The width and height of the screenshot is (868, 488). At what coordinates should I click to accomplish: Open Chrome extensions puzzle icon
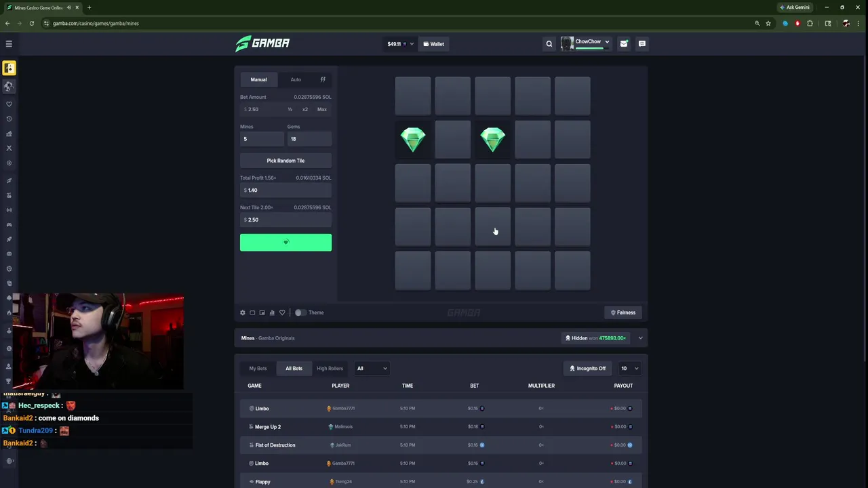810,23
